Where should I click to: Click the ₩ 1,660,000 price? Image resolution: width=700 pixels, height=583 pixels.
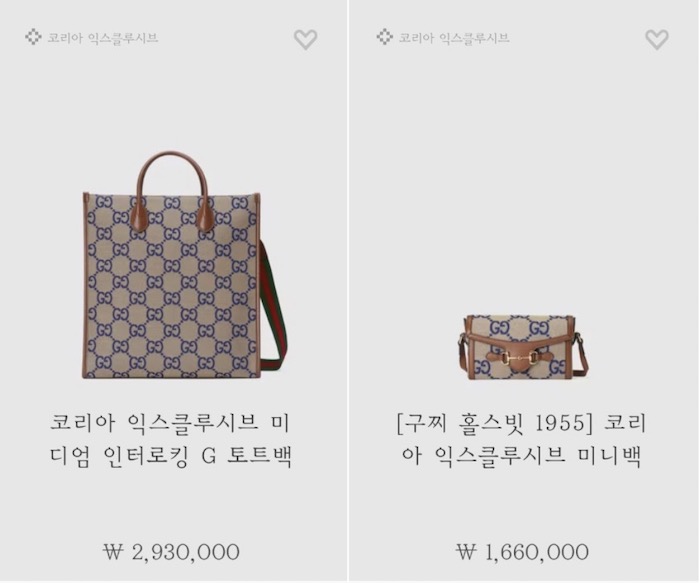522,552
